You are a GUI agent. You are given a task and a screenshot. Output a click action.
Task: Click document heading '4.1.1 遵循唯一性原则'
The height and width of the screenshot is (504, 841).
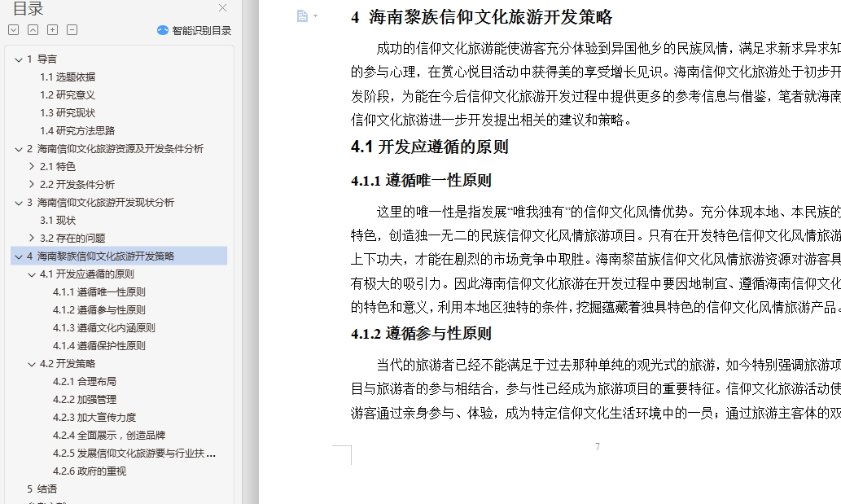421,181
